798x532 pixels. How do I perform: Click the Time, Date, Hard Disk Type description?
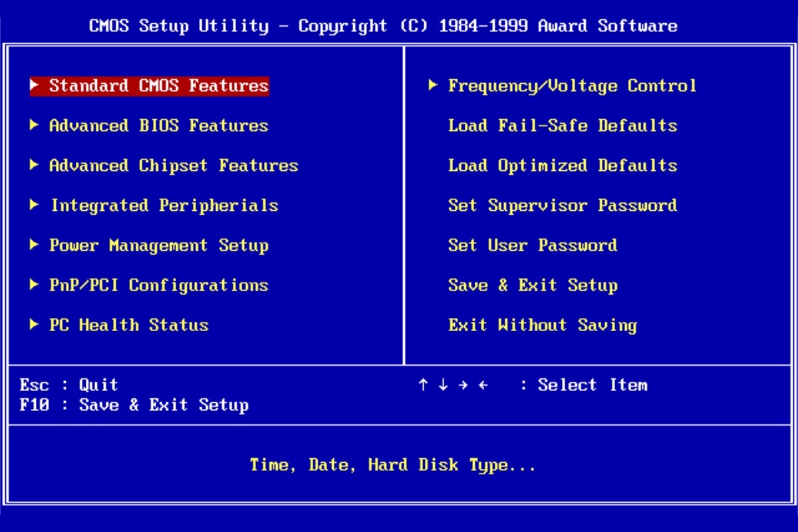pyautogui.click(x=392, y=464)
